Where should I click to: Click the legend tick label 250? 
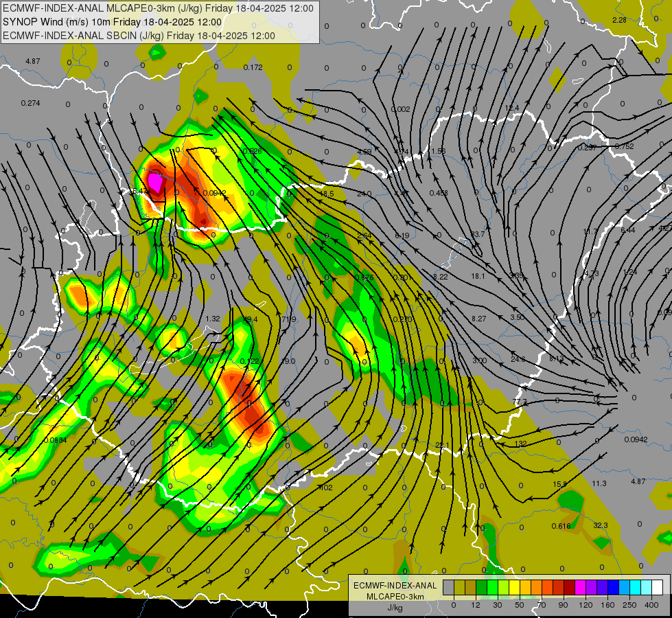(629, 605)
